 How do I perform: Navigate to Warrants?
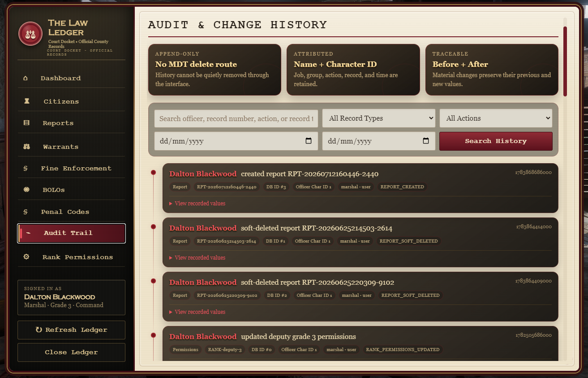[71, 147]
